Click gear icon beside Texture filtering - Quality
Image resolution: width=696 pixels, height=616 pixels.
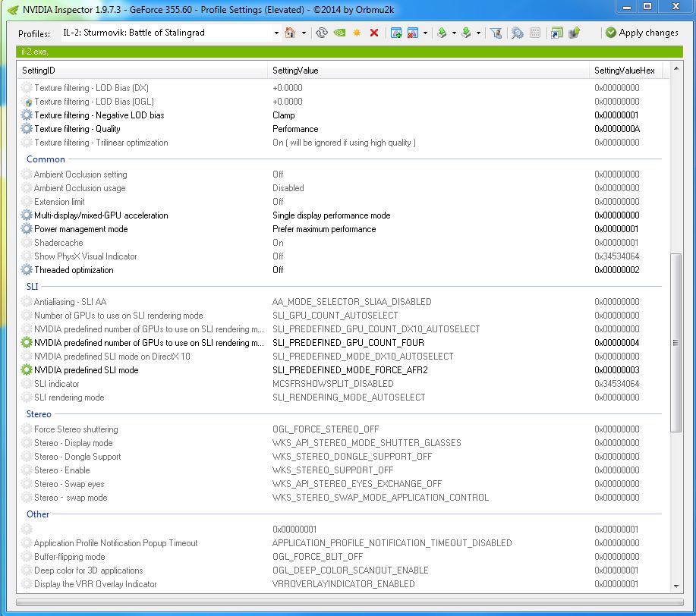click(x=27, y=129)
